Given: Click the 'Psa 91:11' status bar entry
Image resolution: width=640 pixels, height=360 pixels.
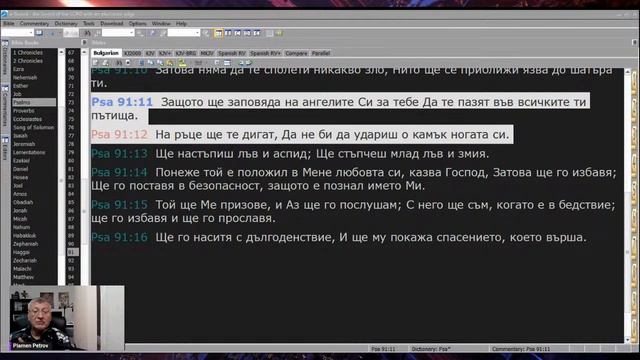Looking at the screenshot, I should tap(383, 349).
